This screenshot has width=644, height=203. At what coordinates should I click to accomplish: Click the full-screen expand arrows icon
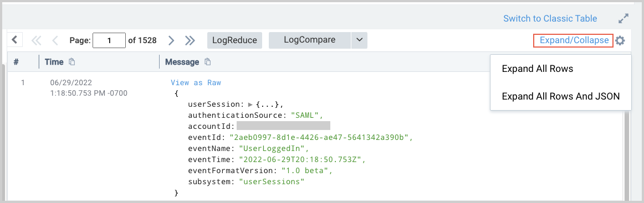click(623, 18)
